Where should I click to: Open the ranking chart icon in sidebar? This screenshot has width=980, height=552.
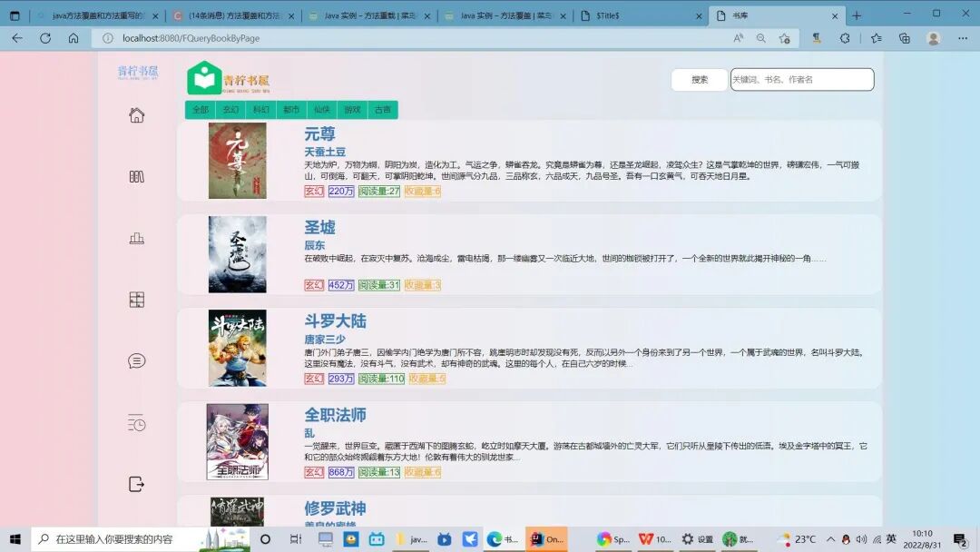[136, 238]
